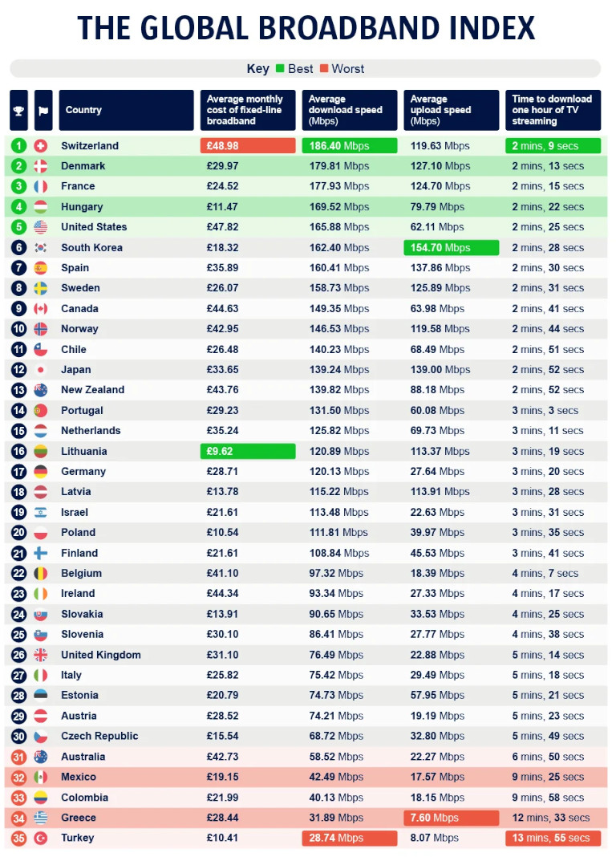Screen dimensions: 616x857
Task: Click the United Kingdom flag icon
Action: pyautogui.click(x=40, y=655)
